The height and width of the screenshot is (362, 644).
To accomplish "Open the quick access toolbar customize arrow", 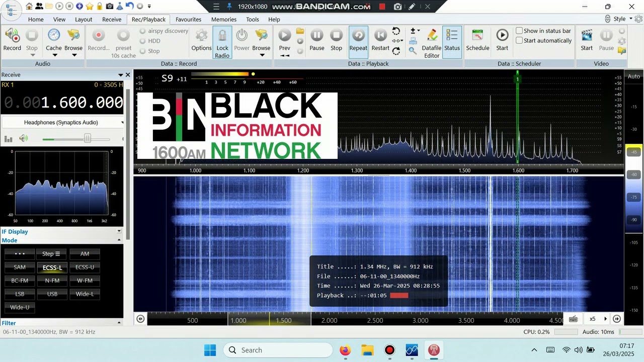I will [150, 7].
